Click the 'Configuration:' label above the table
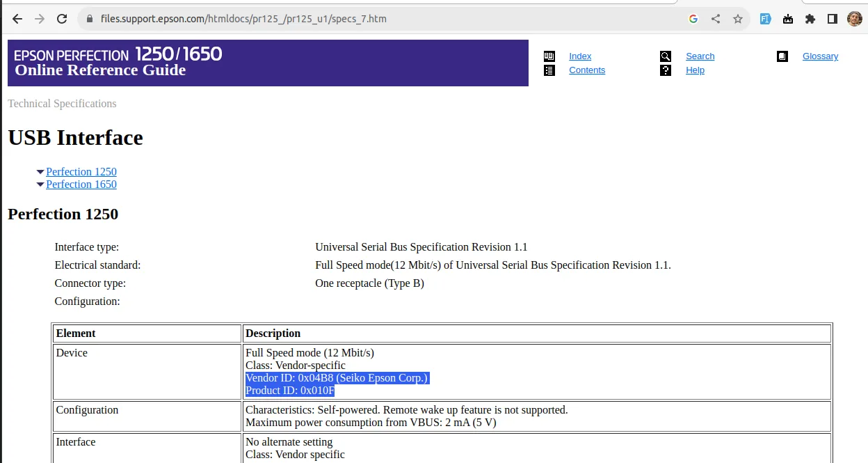This screenshot has width=868, height=463. [x=88, y=301]
